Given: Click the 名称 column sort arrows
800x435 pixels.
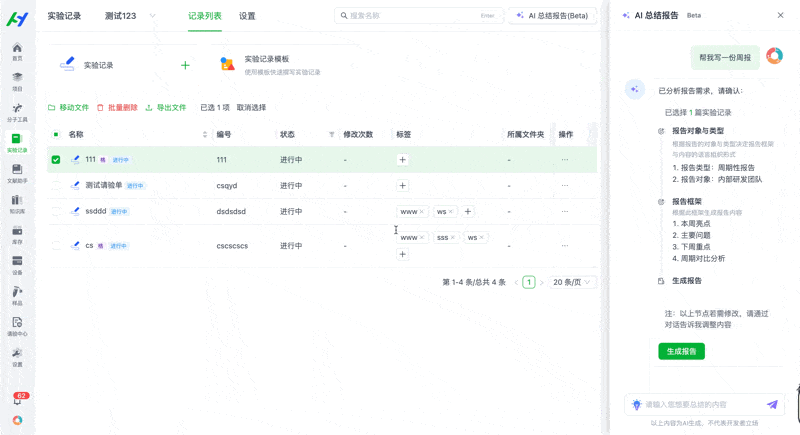Looking at the screenshot, I should [x=205, y=135].
